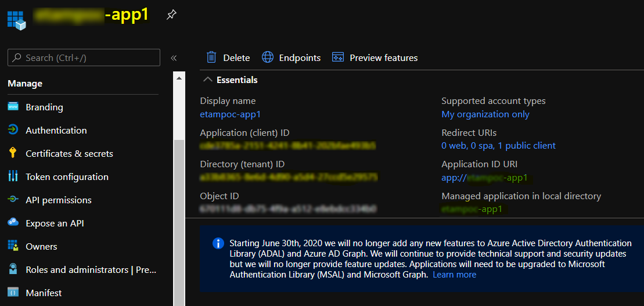Click the API permissions icon
This screenshot has height=306, width=644.
click(x=13, y=200)
